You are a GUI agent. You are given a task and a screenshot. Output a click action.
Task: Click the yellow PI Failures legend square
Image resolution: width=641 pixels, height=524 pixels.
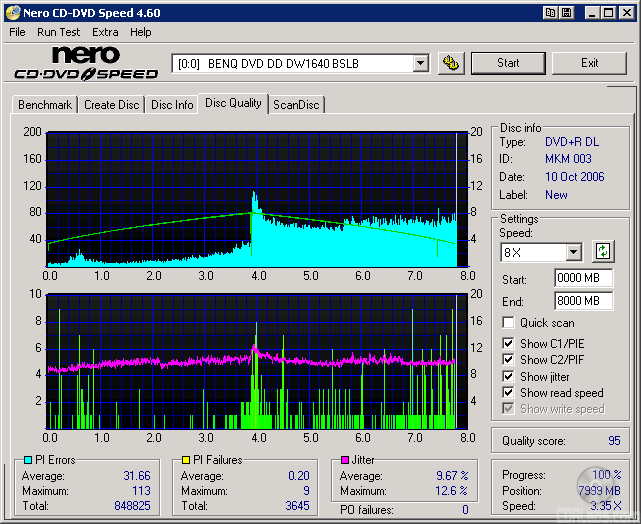(x=186, y=460)
